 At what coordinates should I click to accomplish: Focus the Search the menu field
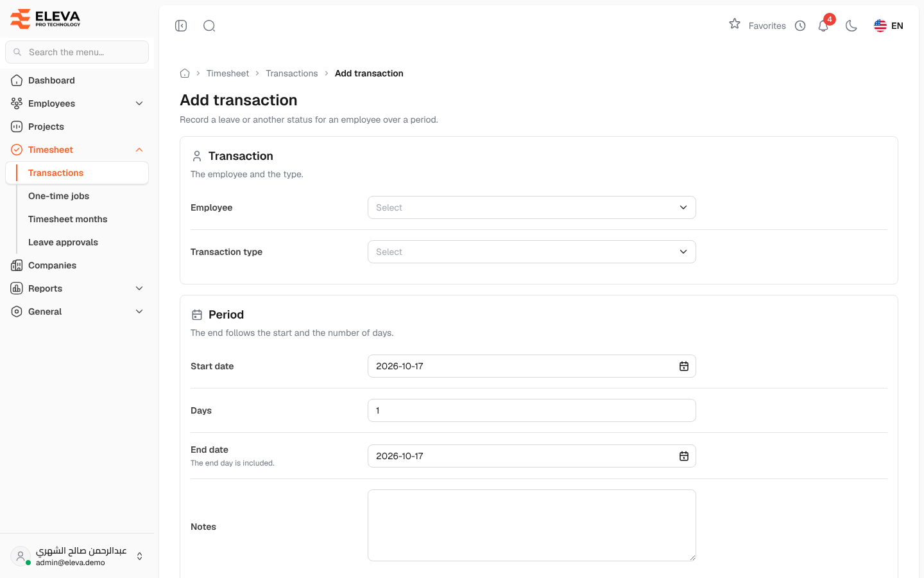77,52
